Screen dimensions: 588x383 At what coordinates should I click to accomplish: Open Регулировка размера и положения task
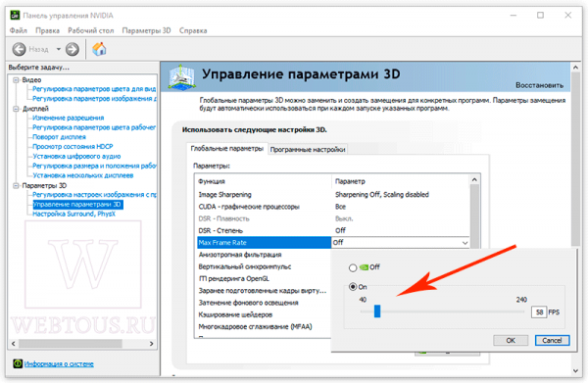click(94, 166)
